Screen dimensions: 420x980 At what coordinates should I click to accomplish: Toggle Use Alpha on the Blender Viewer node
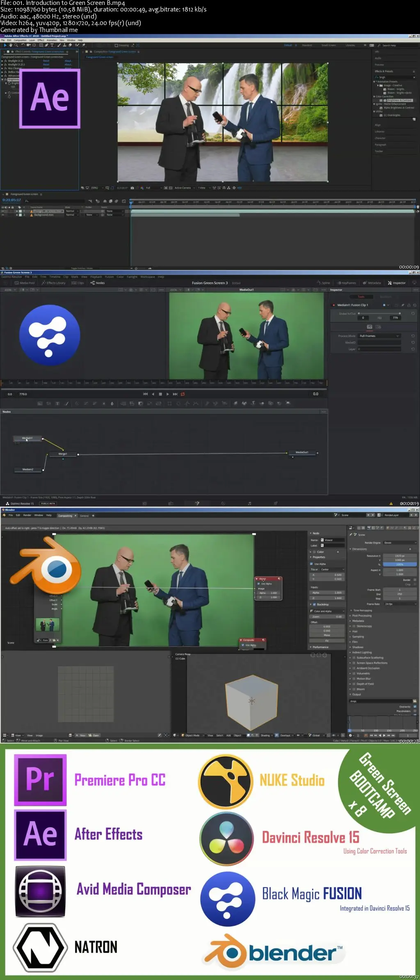click(x=258, y=583)
